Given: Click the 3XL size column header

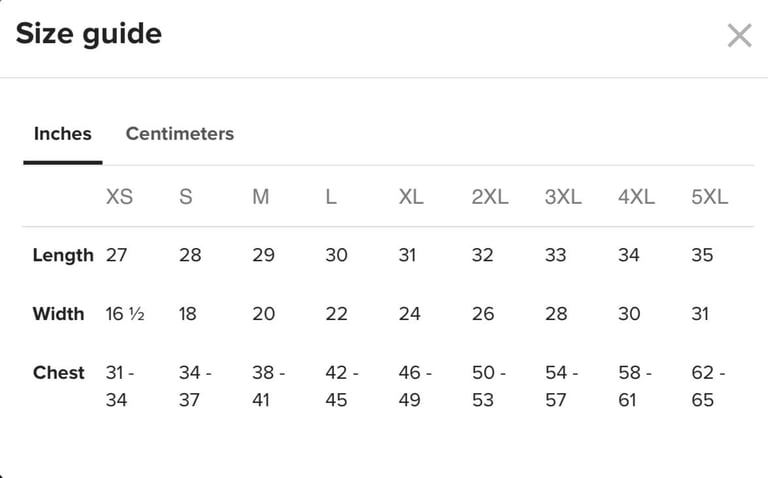Looking at the screenshot, I should tap(563, 197).
